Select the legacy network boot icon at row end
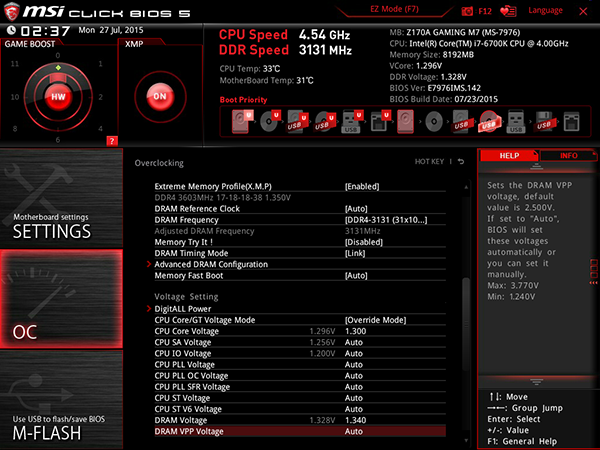The image size is (600, 450). point(571,121)
